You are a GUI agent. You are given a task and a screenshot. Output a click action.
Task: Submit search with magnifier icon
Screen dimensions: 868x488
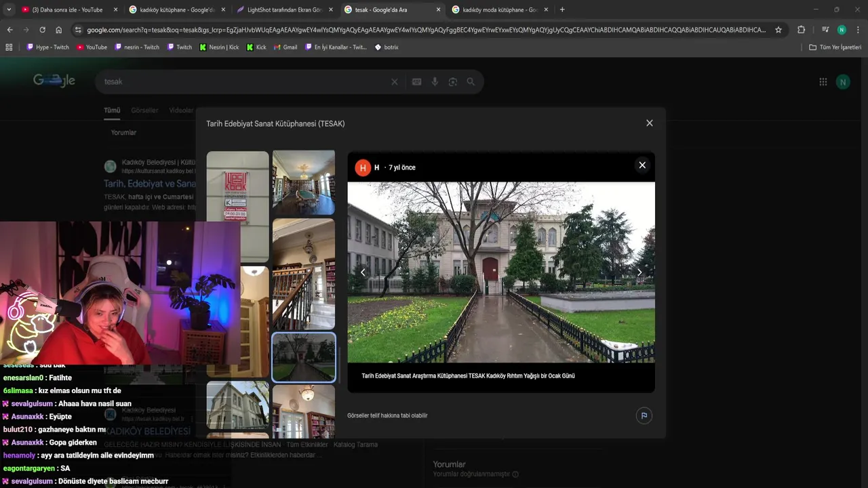(471, 82)
